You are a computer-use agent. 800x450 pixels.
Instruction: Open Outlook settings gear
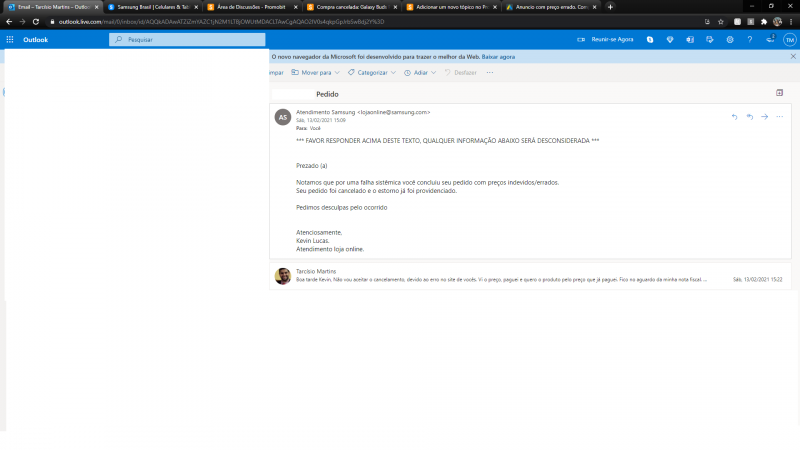click(730, 39)
